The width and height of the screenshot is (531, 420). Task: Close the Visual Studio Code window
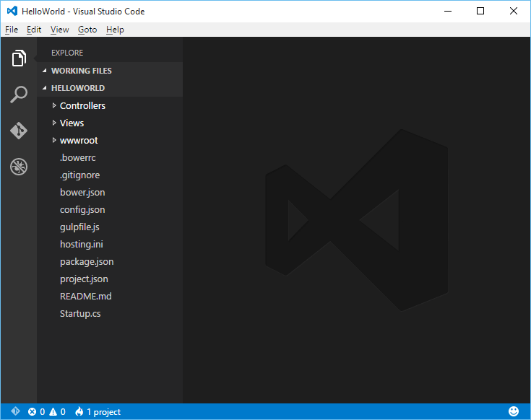(514, 11)
